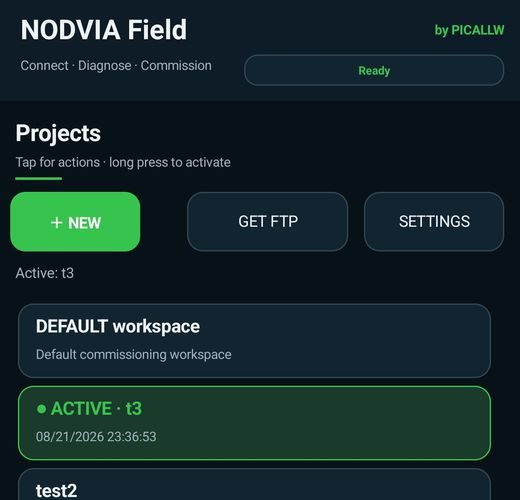This screenshot has height=500, width=520.
Task: Select the ACTIVE · t3 project card
Action: 254,423
